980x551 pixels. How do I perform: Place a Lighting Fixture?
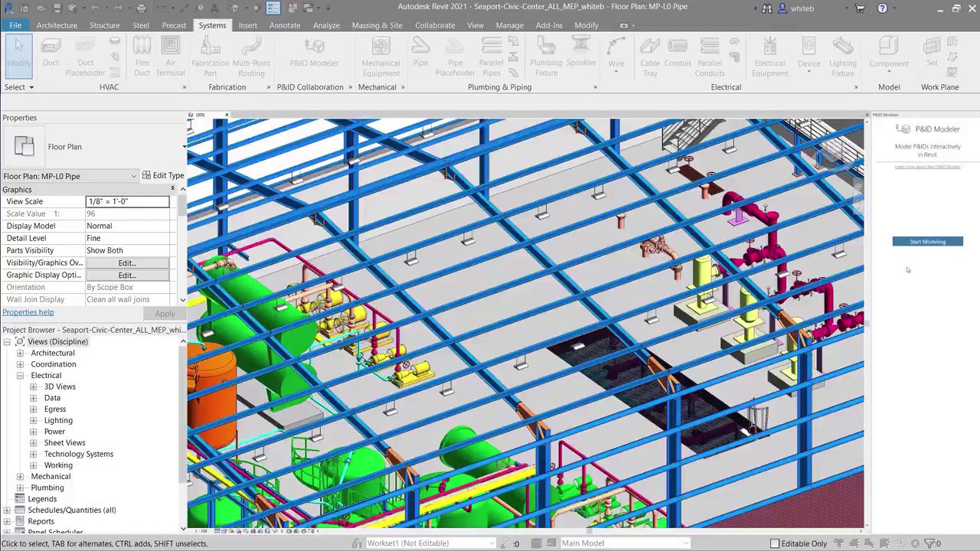coord(843,57)
